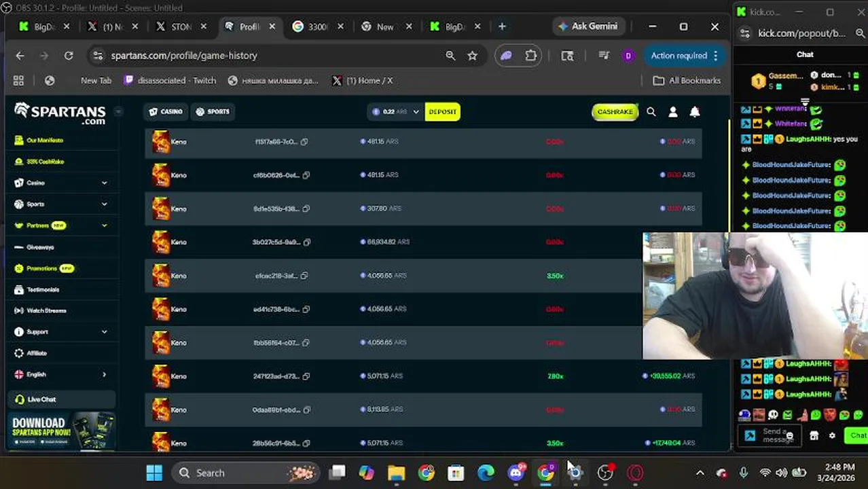This screenshot has height=489, width=868.
Task: Open disassociated - Twitch bookmark
Action: (170, 81)
